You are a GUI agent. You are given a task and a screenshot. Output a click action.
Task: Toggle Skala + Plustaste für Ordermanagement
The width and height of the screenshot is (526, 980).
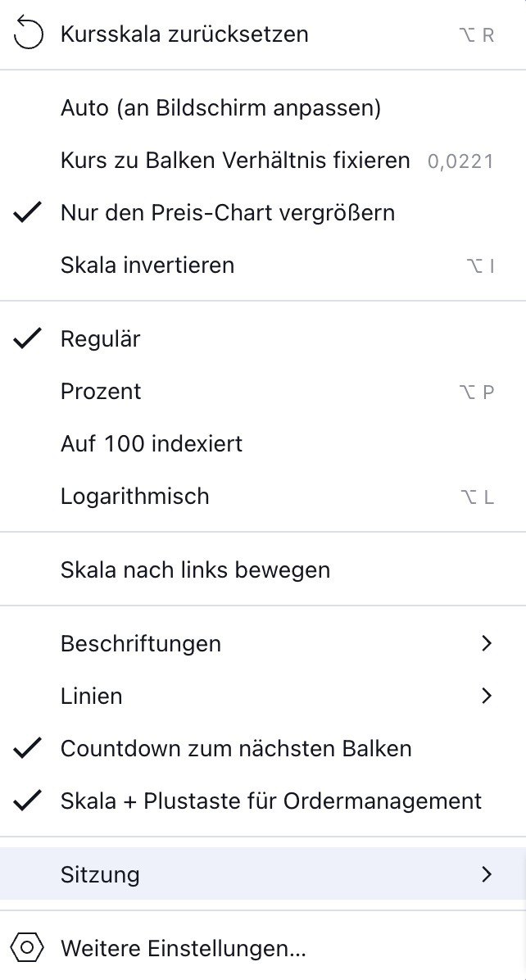click(270, 801)
